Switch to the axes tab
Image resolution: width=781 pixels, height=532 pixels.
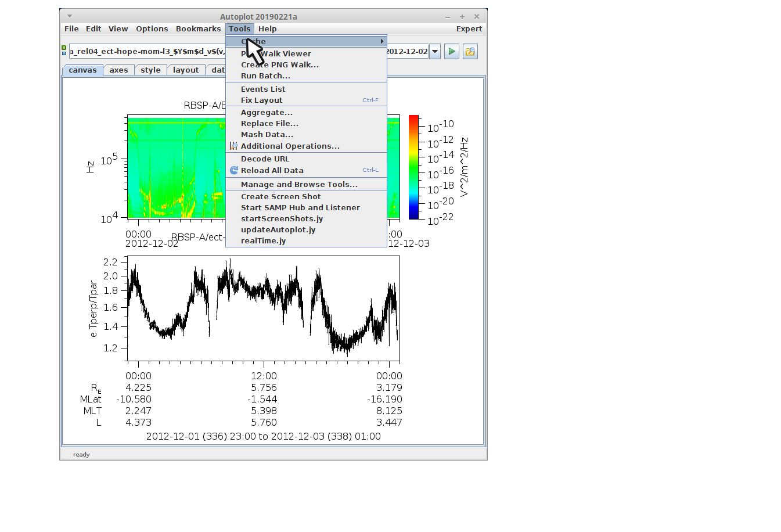click(118, 70)
